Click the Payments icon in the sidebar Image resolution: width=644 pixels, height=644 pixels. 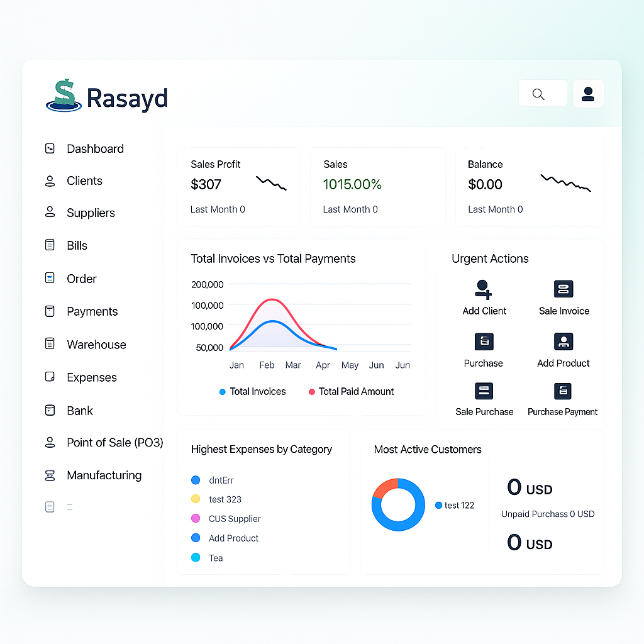[x=50, y=311]
